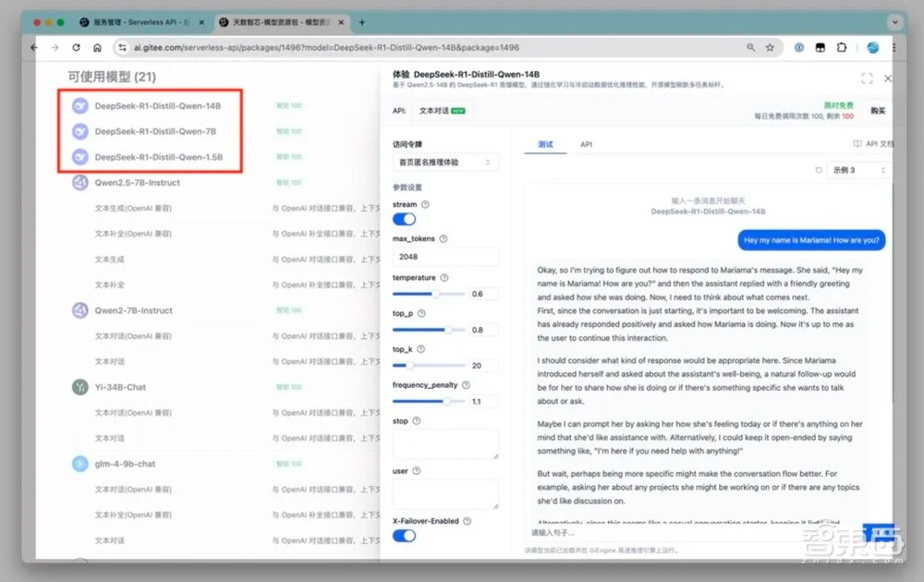
Task: Click the fullscreen expand icon in panel header
Action: [867, 79]
